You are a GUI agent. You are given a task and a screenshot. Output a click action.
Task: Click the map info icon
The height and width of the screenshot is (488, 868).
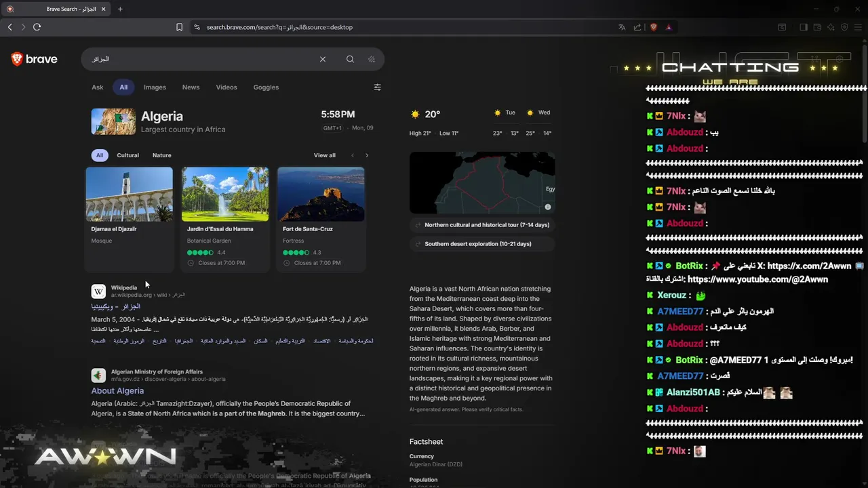coord(548,207)
